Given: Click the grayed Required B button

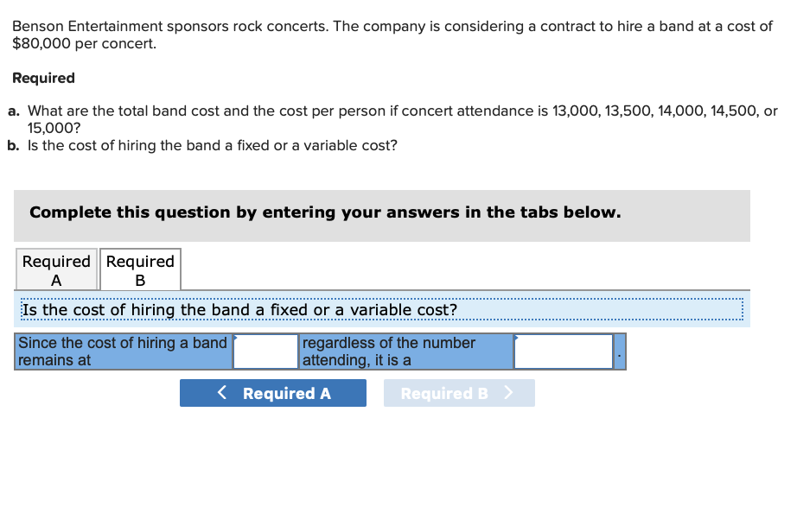Looking at the screenshot, I should point(459,393).
